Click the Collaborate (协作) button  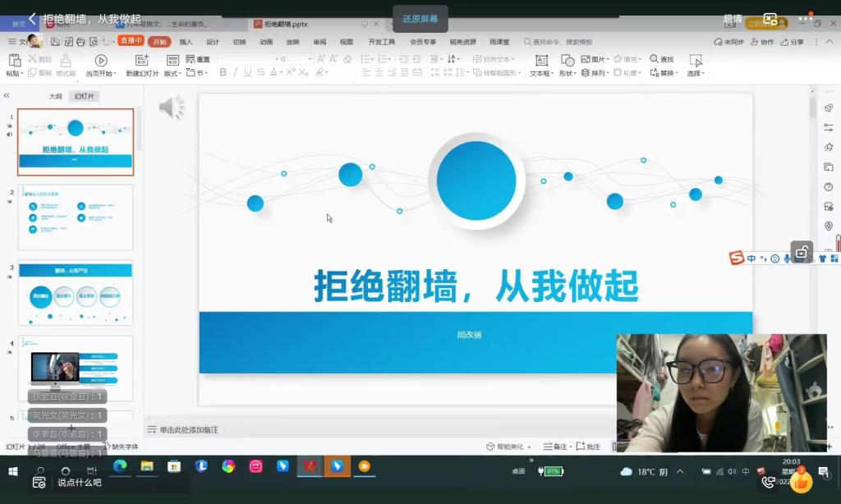pos(762,42)
